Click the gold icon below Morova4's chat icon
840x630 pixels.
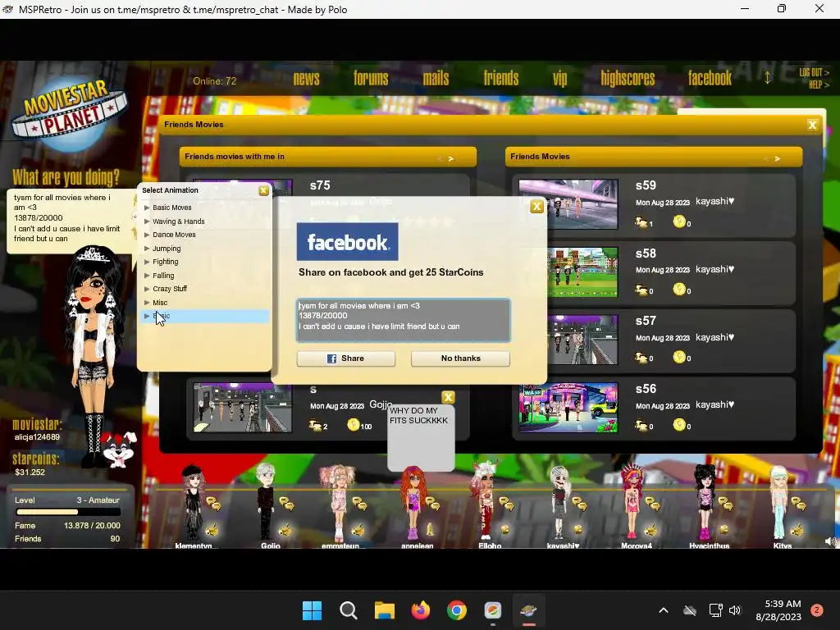(x=651, y=530)
